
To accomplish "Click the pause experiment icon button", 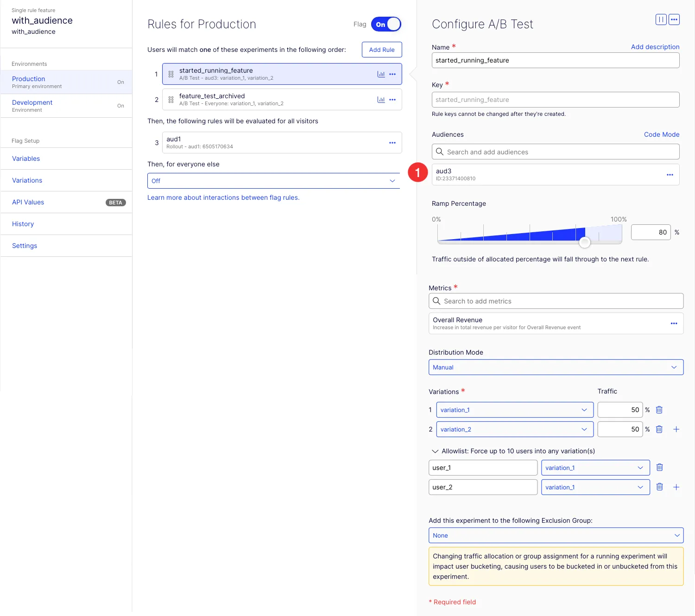I will 661,19.
